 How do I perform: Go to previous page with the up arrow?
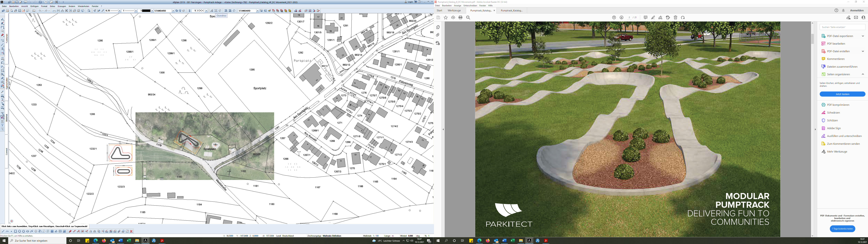pyautogui.click(x=614, y=17)
